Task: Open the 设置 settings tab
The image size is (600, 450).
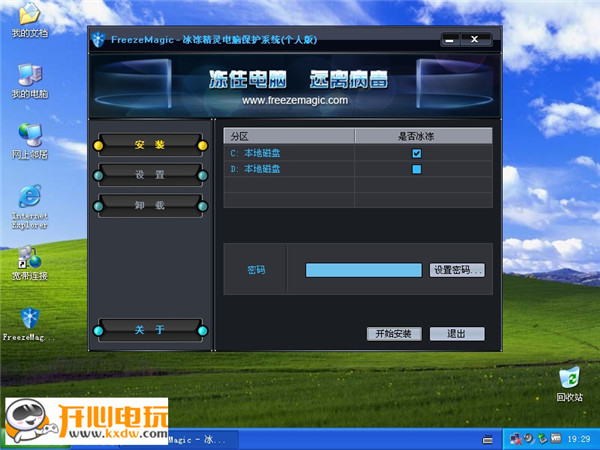Action: coord(150,175)
